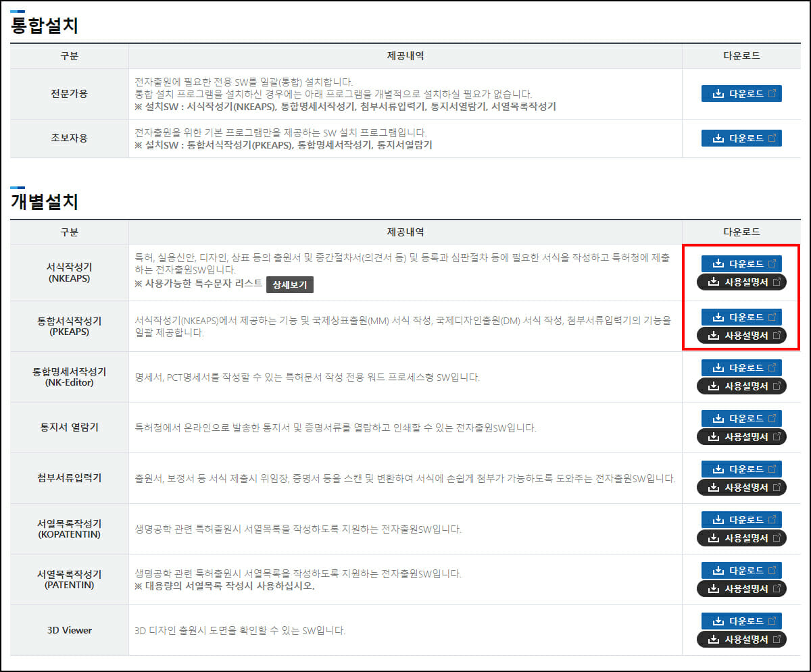The width and height of the screenshot is (811, 672).
Task: Click the 서열목록작성기 (PATENTIN) row label
Action: point(69,579)
